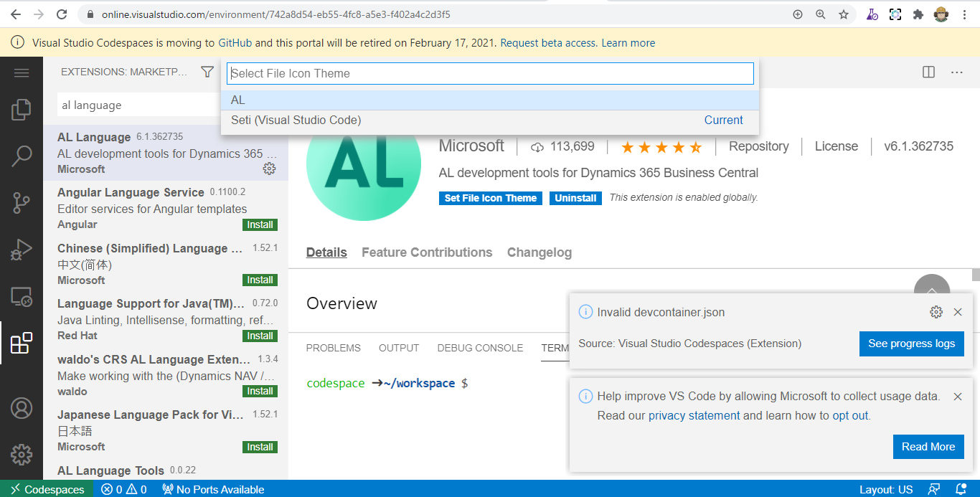Open the DEBUG CONSOLE panel tab
This screenshot has width=980, height=497.
click(x=480, y=348)
